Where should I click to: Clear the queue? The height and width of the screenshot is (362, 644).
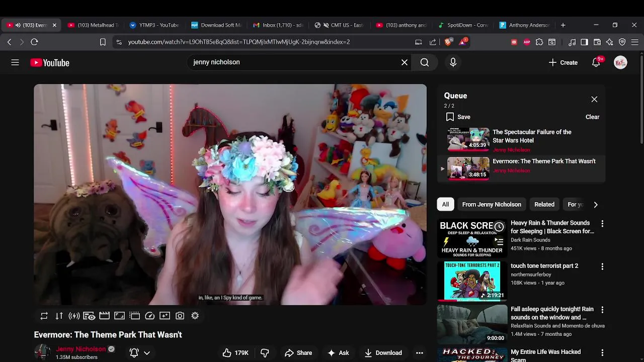tap(592, 117)
